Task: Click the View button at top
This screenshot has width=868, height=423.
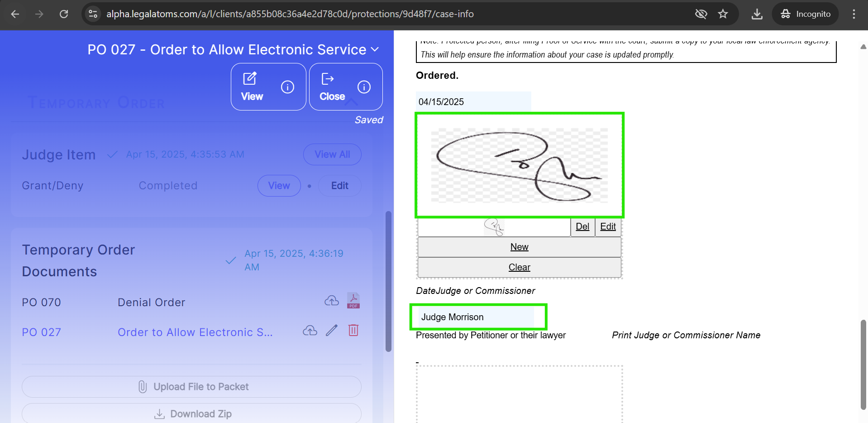Action: [x=252, y=87]
